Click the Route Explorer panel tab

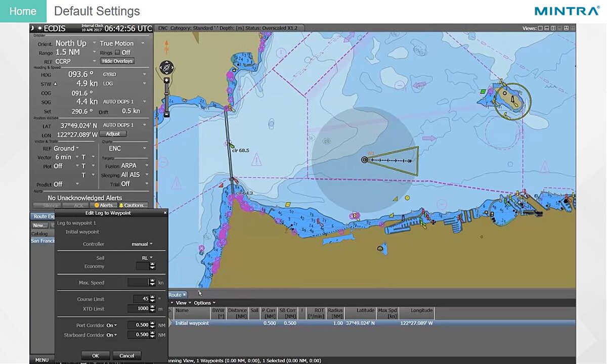tap(42, 216)
